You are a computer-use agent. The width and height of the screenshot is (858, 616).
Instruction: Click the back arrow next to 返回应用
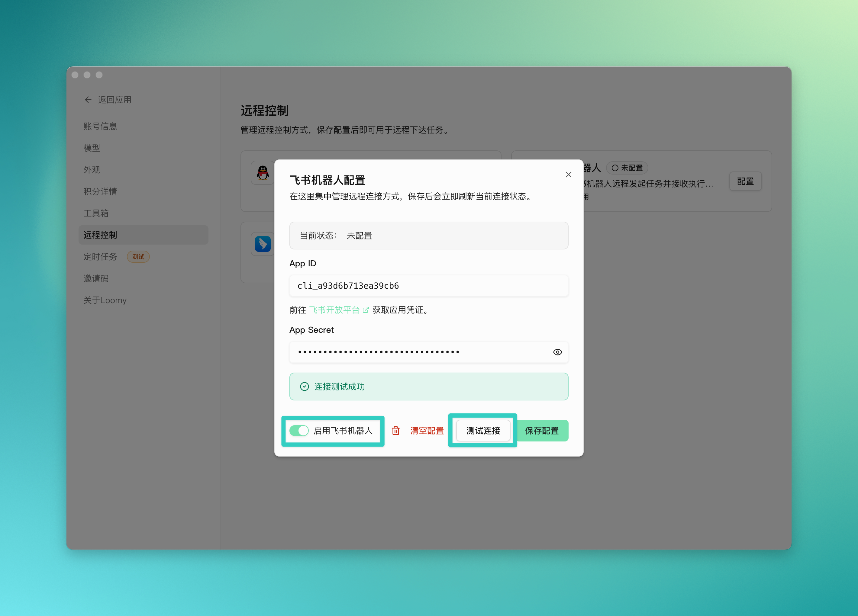click(88, 99)
